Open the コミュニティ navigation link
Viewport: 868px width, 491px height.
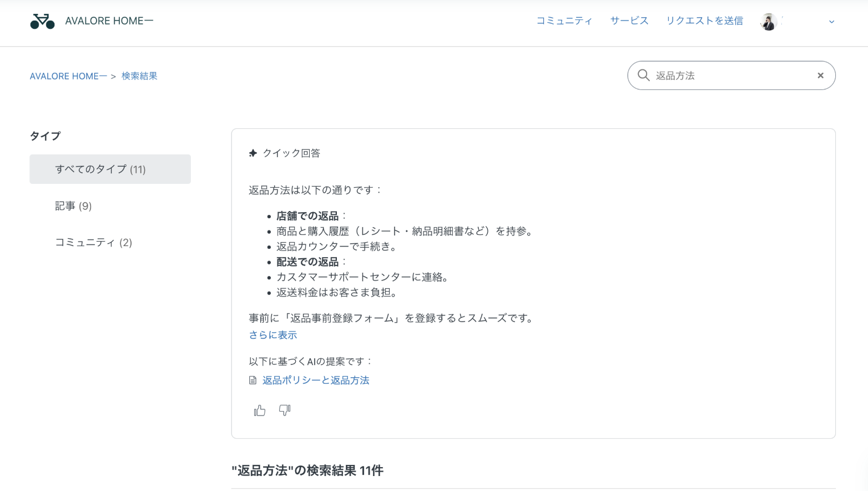coord(564,21)
